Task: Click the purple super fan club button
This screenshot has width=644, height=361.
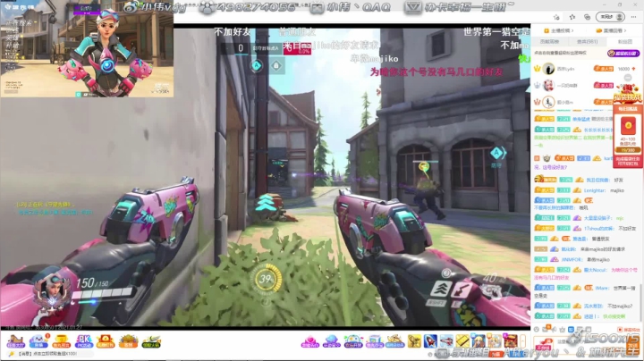Action: (623, 54)
